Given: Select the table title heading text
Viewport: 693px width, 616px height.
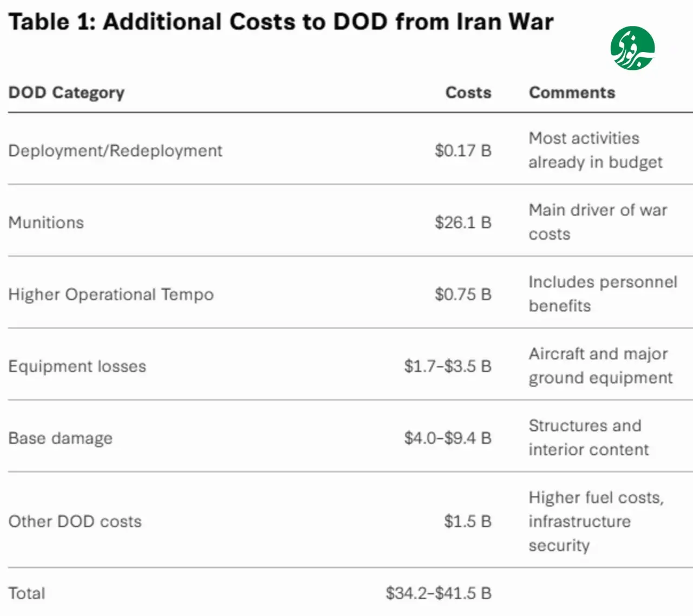Looking at the screenshot, I should click(x=281, y=22).
